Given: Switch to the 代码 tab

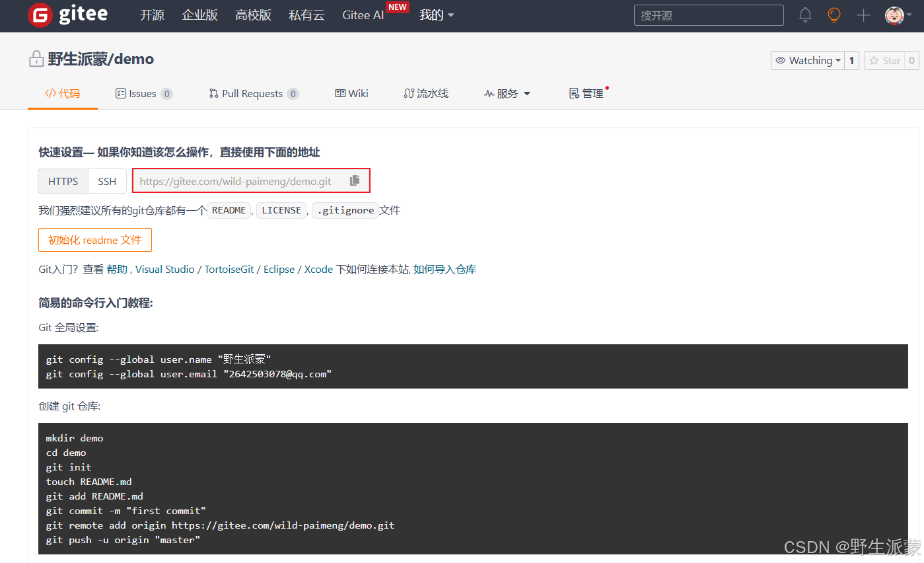Looking at the screenshot, I should 63,94.
